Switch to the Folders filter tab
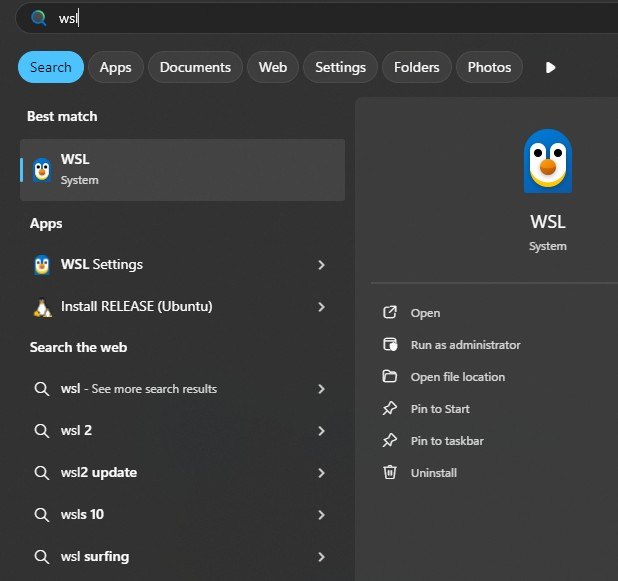Image resolution: width=618 pixels, height=581 pixels. pyautogui.click(x=417, y=67)
